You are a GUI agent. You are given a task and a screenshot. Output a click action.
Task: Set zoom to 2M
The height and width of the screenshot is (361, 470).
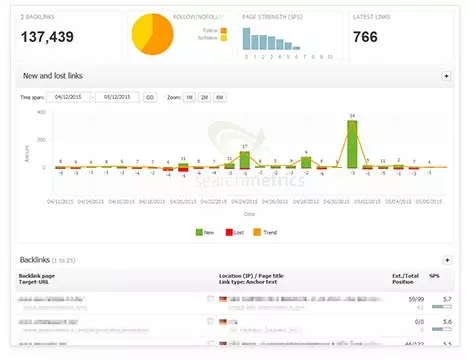click(205, 97)
